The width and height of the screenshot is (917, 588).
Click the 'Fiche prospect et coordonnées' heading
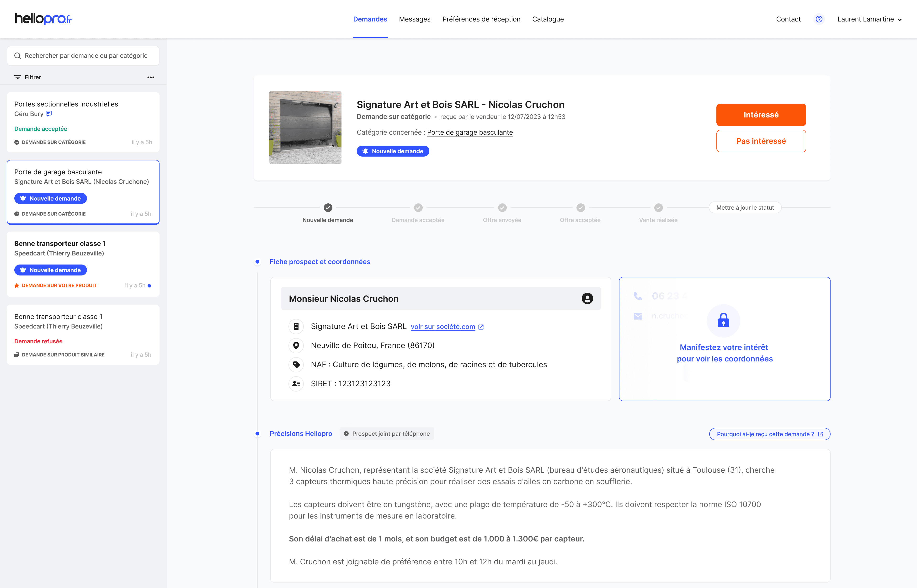point(320,262)
